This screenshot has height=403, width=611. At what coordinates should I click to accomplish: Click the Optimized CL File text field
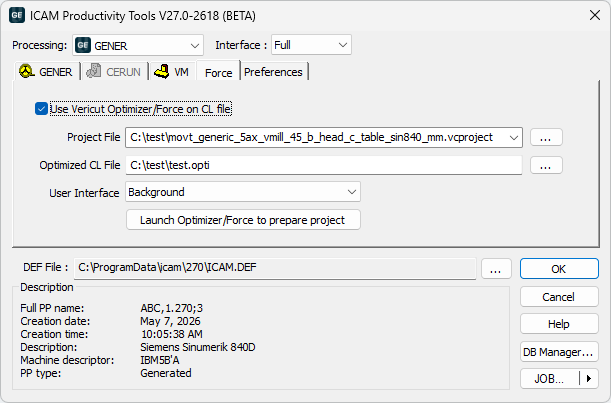323,165
